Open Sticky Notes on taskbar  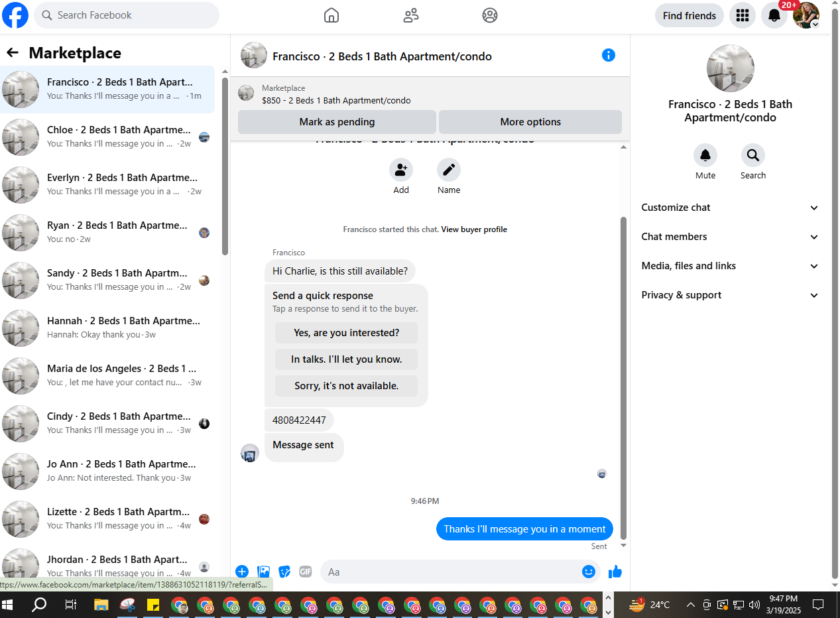152,605
